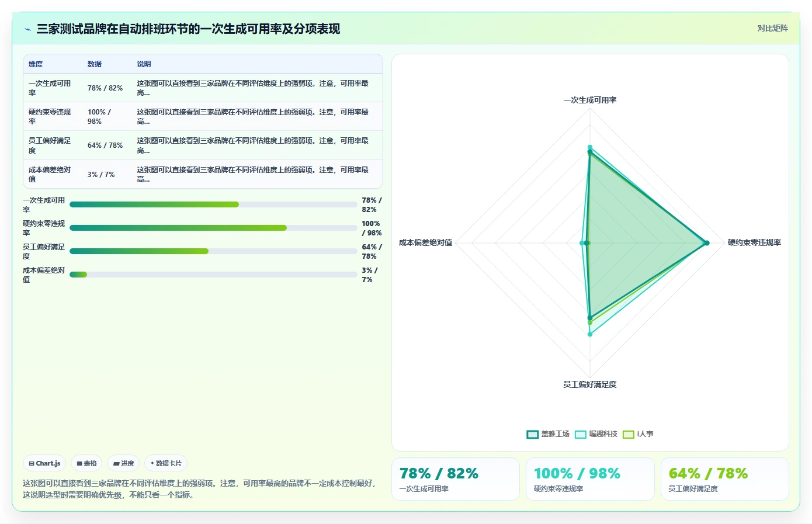Click table value 3% / 7%

[x=101, y=175]
